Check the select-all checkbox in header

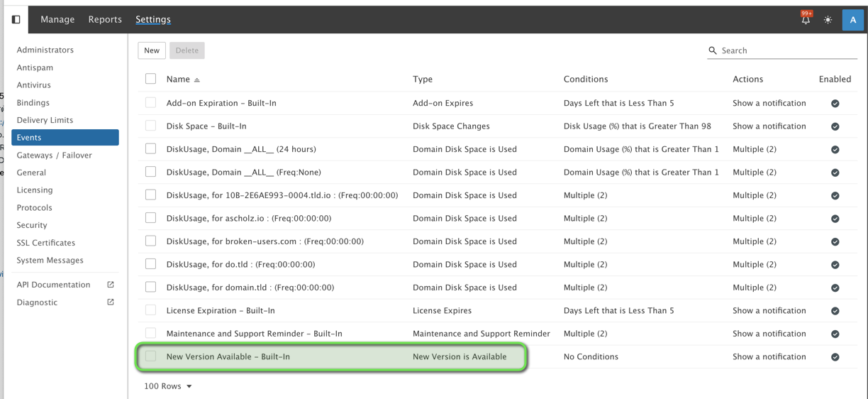[x=150, y=79]
